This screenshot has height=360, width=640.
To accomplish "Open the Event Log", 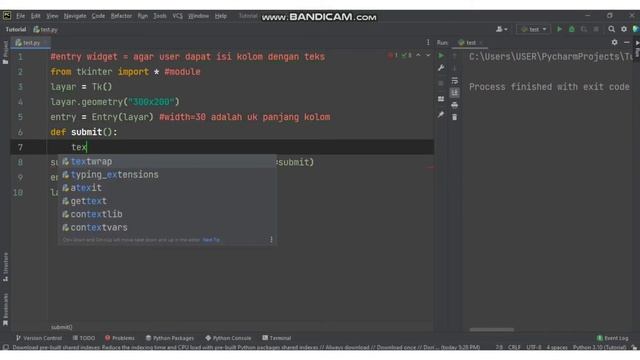I will click(x=612, y=338).
